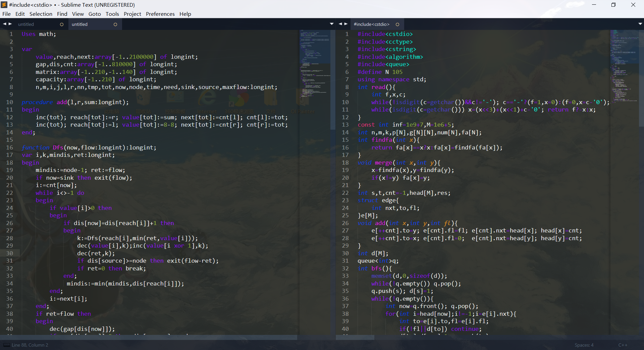Click the 'using namespace std;' line

(x=392, y=79)
